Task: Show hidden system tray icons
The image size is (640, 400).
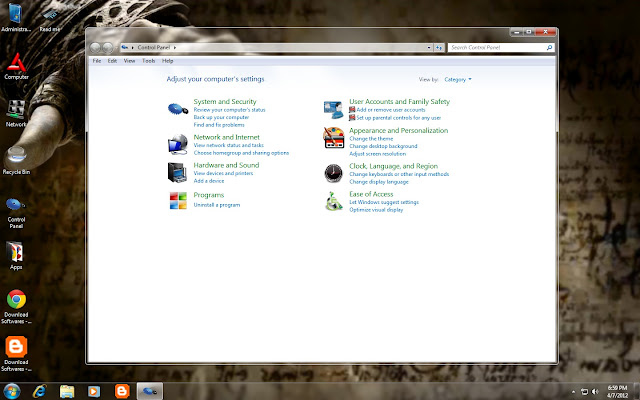Action: point(573,392)
